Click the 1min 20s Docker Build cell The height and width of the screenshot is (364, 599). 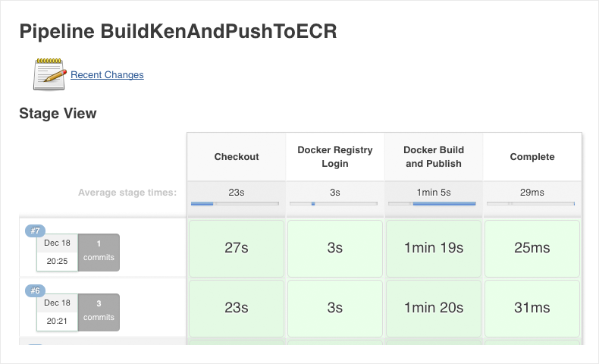tap(434, 308)
